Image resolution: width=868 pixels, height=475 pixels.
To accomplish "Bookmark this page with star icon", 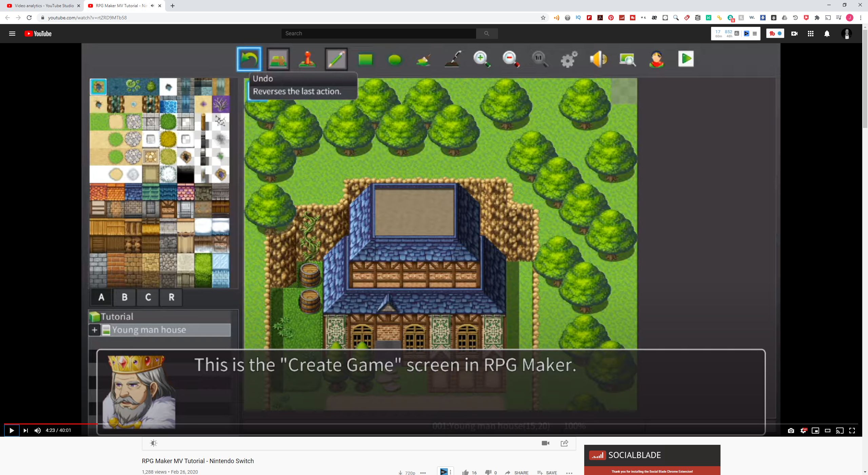I will [543, 18].
